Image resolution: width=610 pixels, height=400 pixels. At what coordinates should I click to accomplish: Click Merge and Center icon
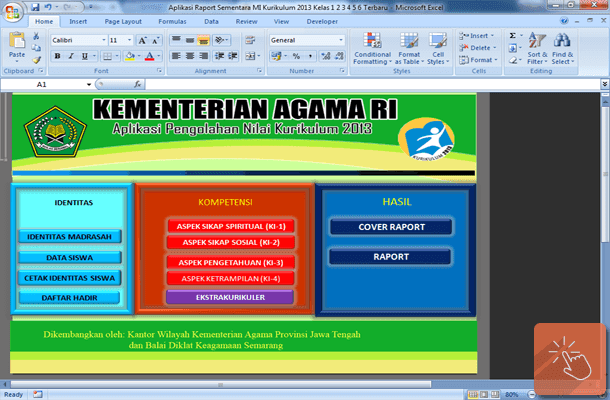[x=250, y=56]
